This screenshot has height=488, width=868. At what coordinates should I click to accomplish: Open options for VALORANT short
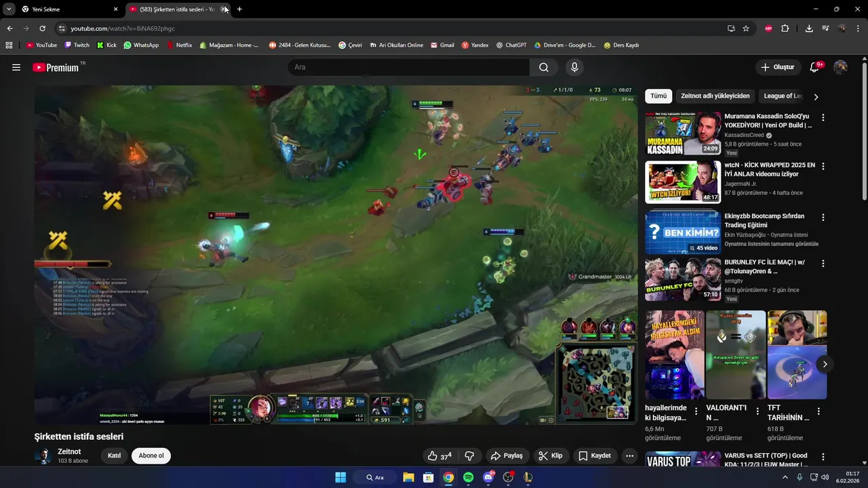(757, 411)
